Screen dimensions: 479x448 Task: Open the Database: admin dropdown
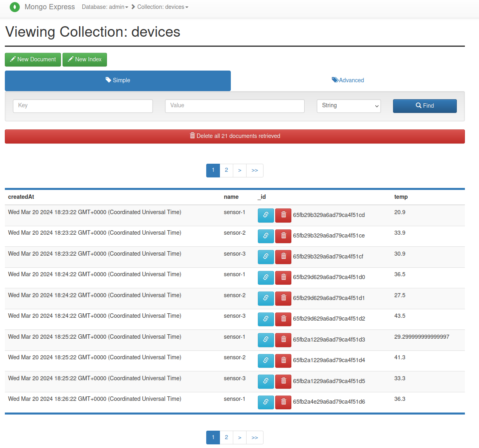point(105,7)
